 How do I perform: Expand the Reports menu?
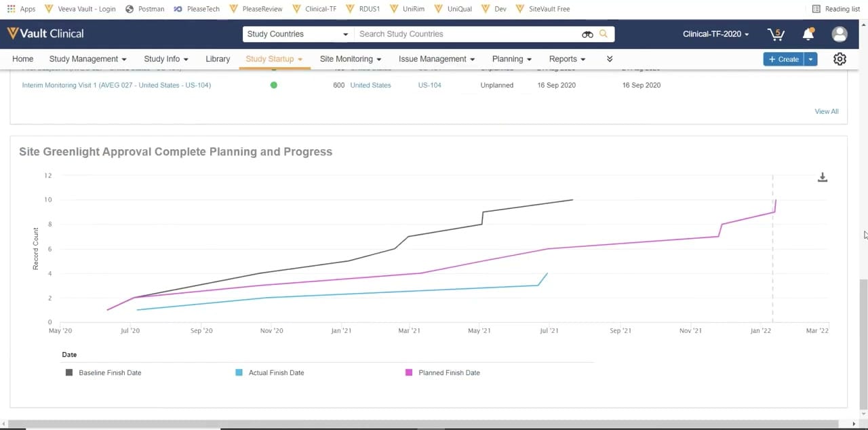[567, 59]
